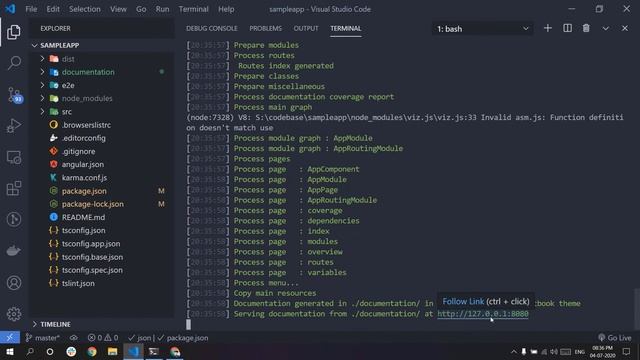Open the View menu

[x=118, y=9]
